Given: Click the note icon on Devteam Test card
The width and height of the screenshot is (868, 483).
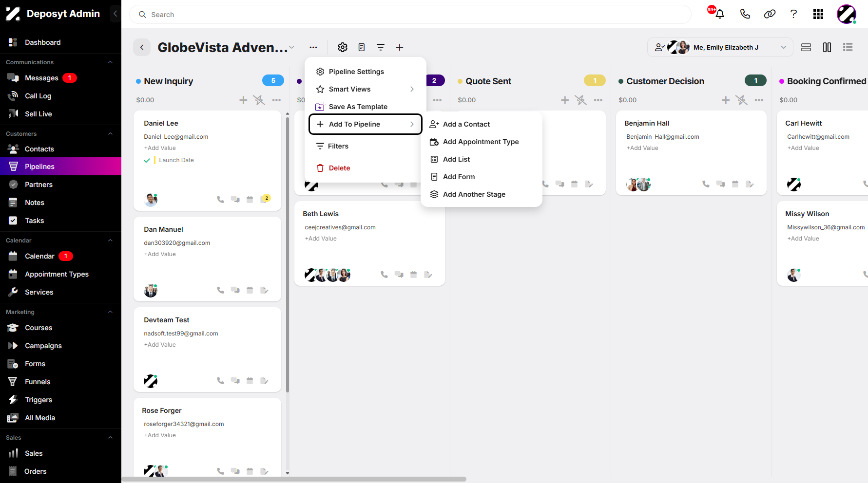Looking at the screenshot, I should click(264, 381).
